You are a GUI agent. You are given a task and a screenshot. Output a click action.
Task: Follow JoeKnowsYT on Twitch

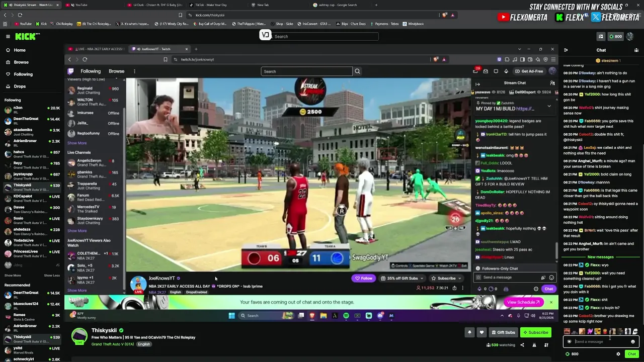364,279
